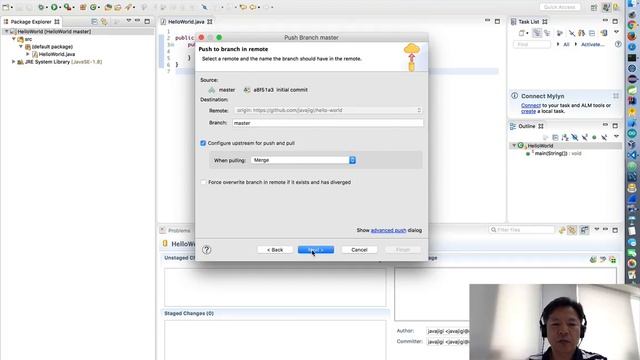
Task: Enable Force overwrite branch in remote
Action: coord(203,182)
